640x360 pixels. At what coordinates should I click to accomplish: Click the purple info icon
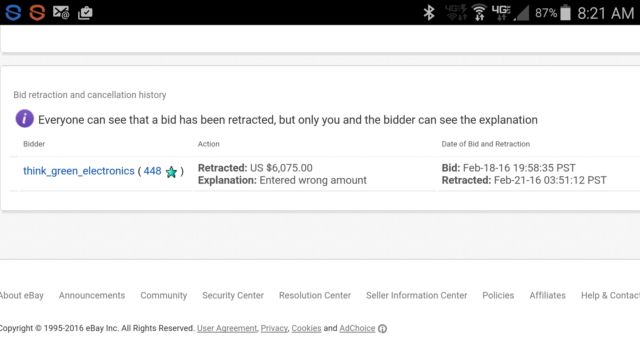(x=24, y=119)
